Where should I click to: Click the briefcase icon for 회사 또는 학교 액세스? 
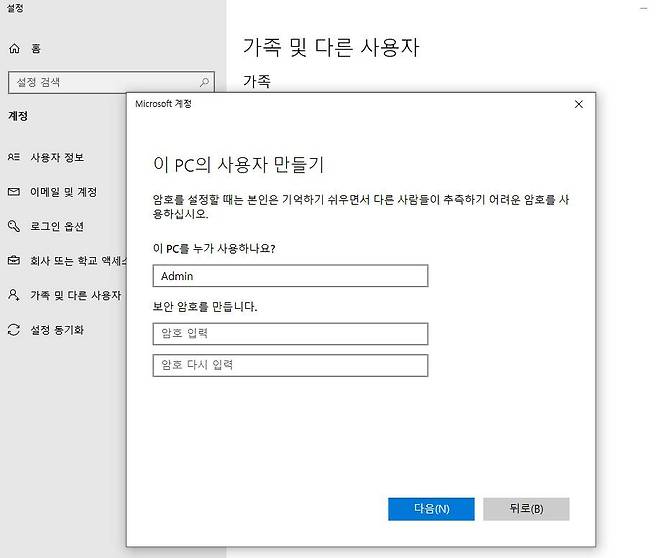point(13,261)
